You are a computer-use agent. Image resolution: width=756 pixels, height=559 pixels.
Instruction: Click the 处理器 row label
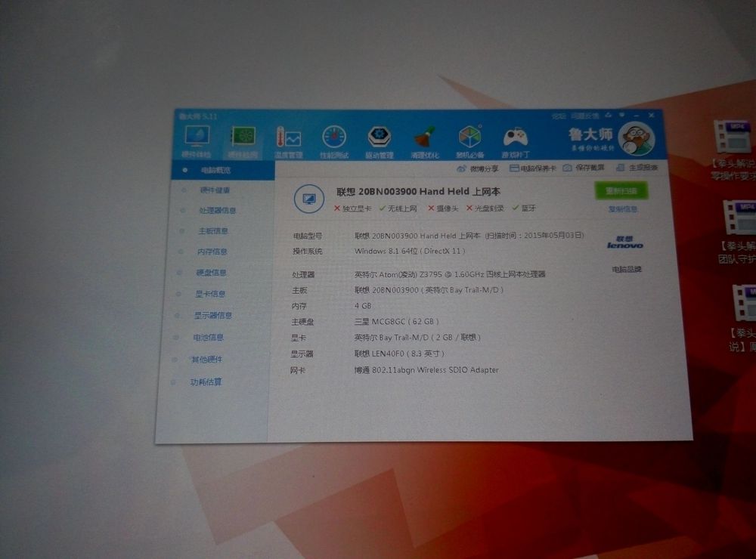pos(303,275)
